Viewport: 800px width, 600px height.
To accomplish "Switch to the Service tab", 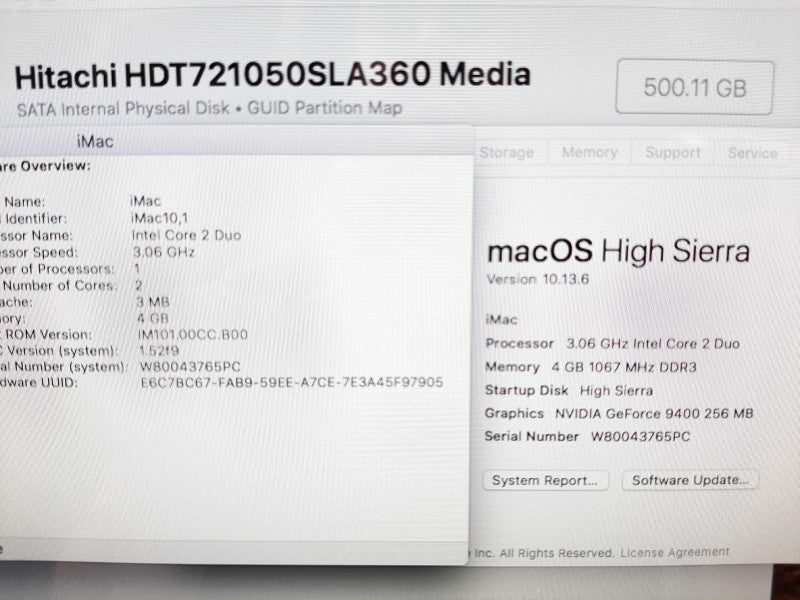I will 753,153.
